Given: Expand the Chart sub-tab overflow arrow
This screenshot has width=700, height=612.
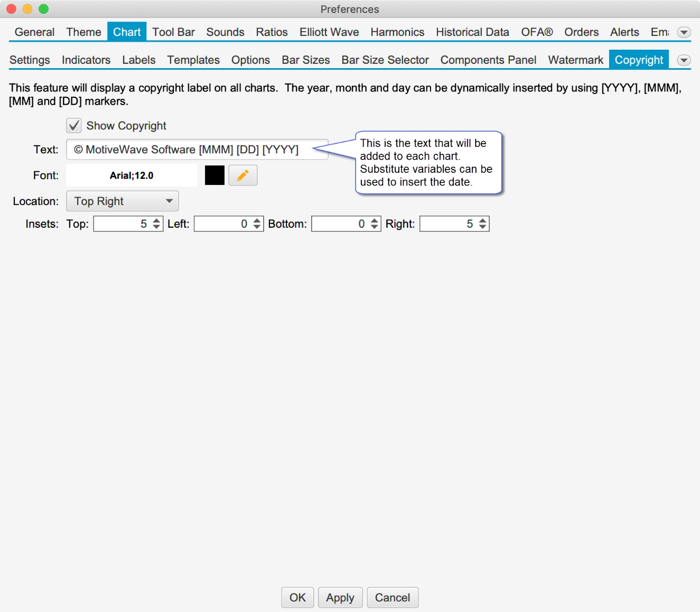Looking at the screenshot, I should click(x=684, y=60).
